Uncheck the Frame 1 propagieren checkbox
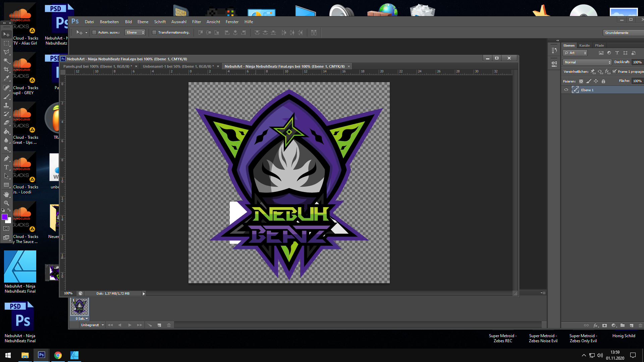644x362 pixels. pos(614,72)
